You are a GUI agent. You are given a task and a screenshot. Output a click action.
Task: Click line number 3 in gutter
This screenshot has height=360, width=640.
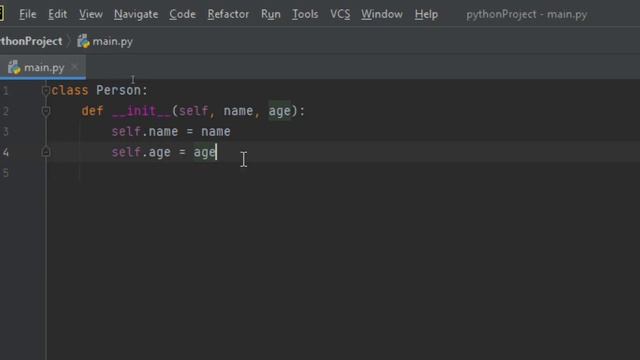pyautogui.click(x=5, y=131)
